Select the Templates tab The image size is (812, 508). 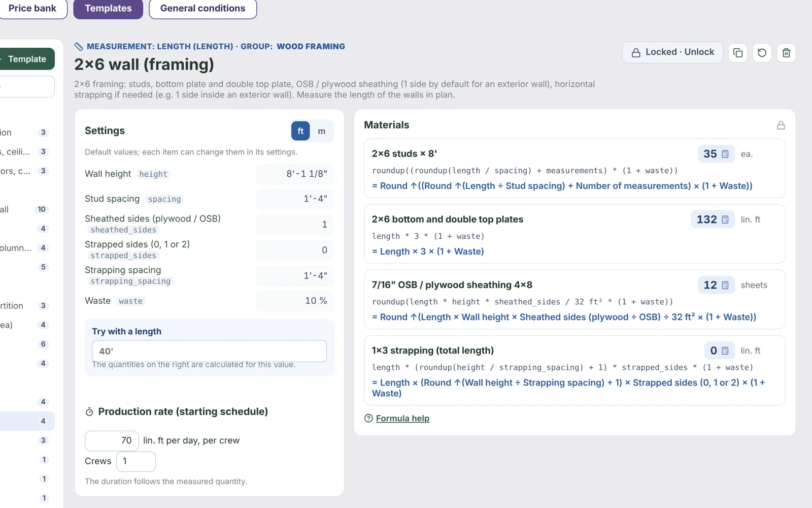pos(108,8)
